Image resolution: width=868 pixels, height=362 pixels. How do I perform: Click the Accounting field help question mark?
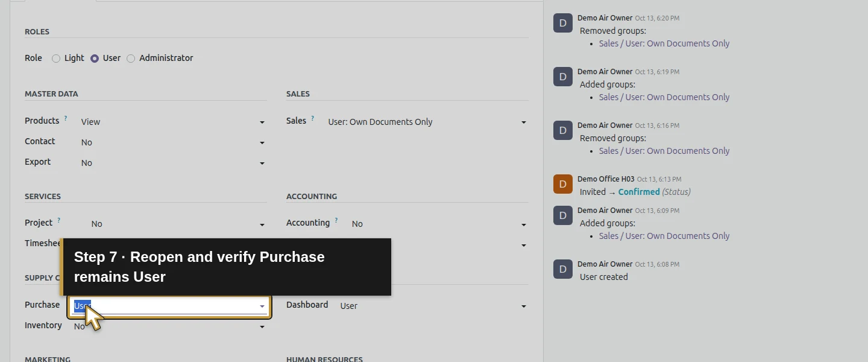pos(336,220)
